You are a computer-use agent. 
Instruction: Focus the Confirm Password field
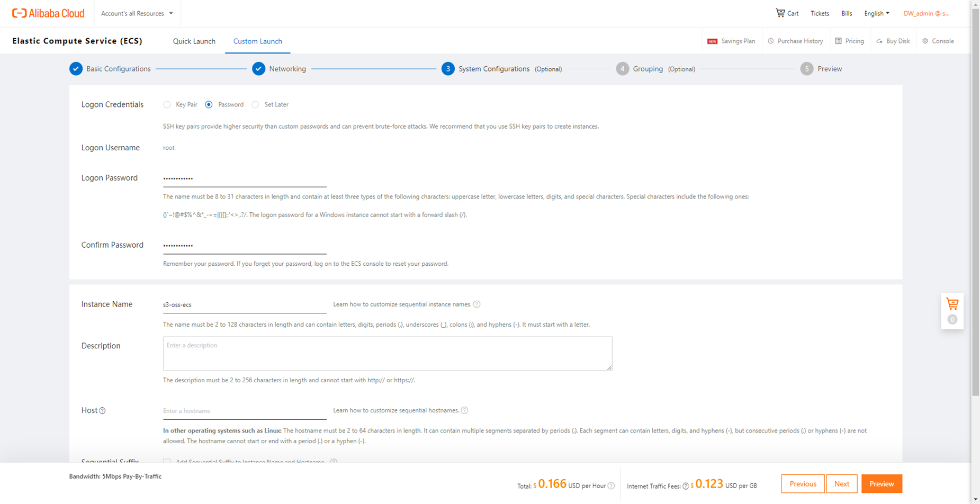tap(245, 246)
